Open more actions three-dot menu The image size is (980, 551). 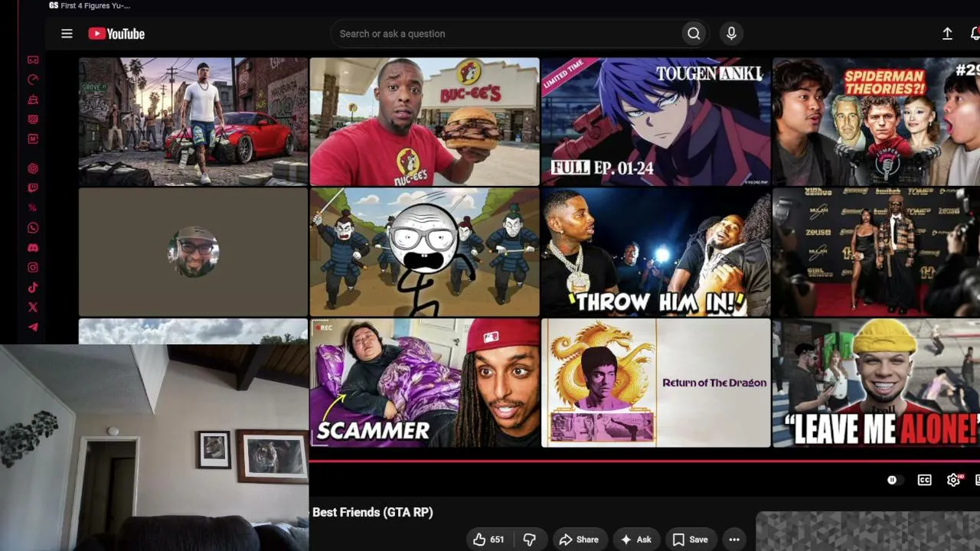pyautogui.click(x=734, y=540)
